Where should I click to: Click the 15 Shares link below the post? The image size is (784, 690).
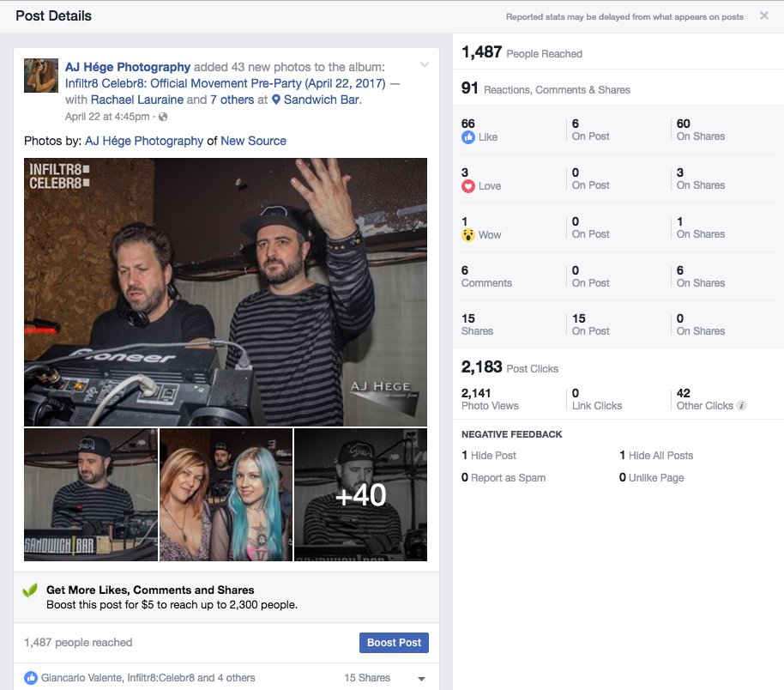(x=367, y=678)
